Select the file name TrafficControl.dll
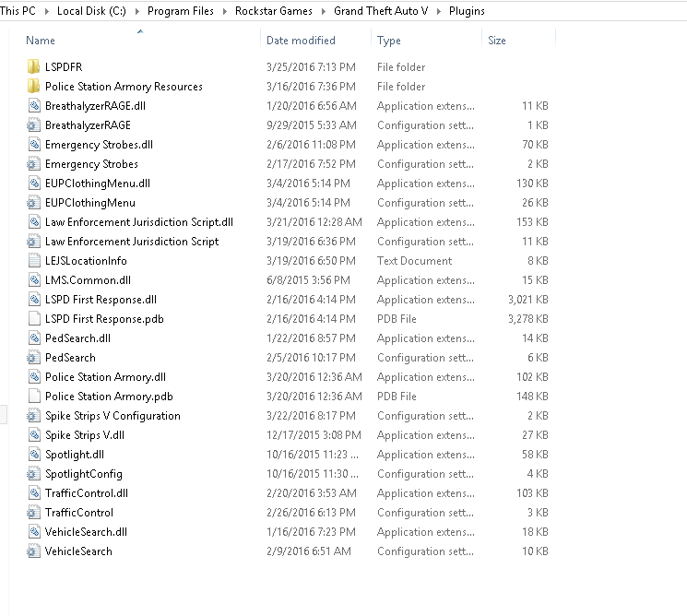This screenshot has height=616, width=687. click(87, 493)
